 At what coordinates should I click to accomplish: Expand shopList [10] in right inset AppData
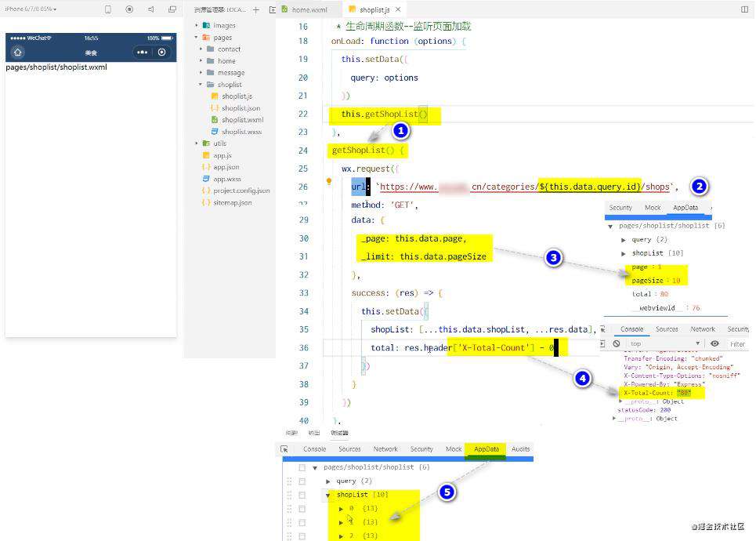tap(624, 253)
